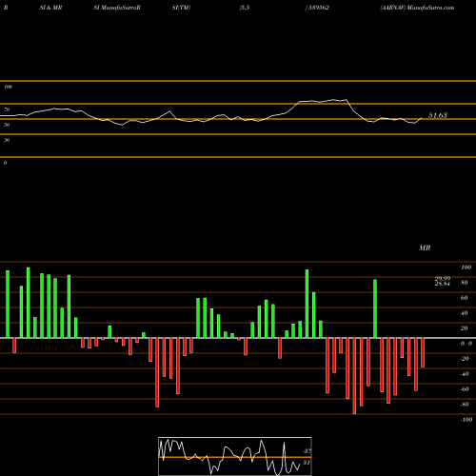Select the 100 label on MR axis
This screenshot has width=476, height=476.
(466, 268)
